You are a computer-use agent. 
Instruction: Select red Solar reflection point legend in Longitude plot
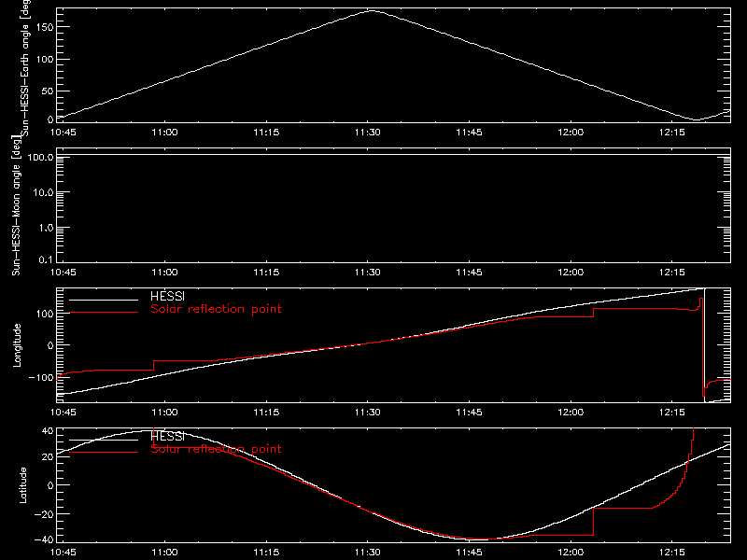point(216,309)
